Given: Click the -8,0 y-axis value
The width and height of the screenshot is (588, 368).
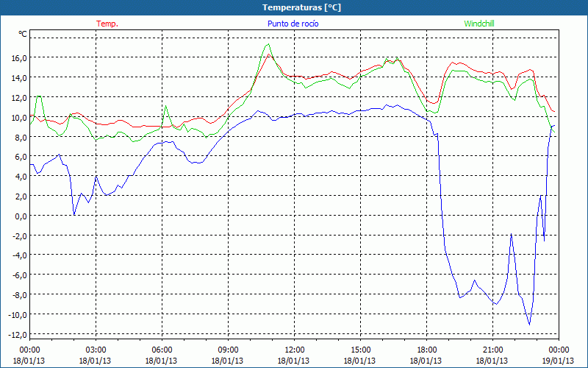Looking at the screenshot, I should (19, 295).
